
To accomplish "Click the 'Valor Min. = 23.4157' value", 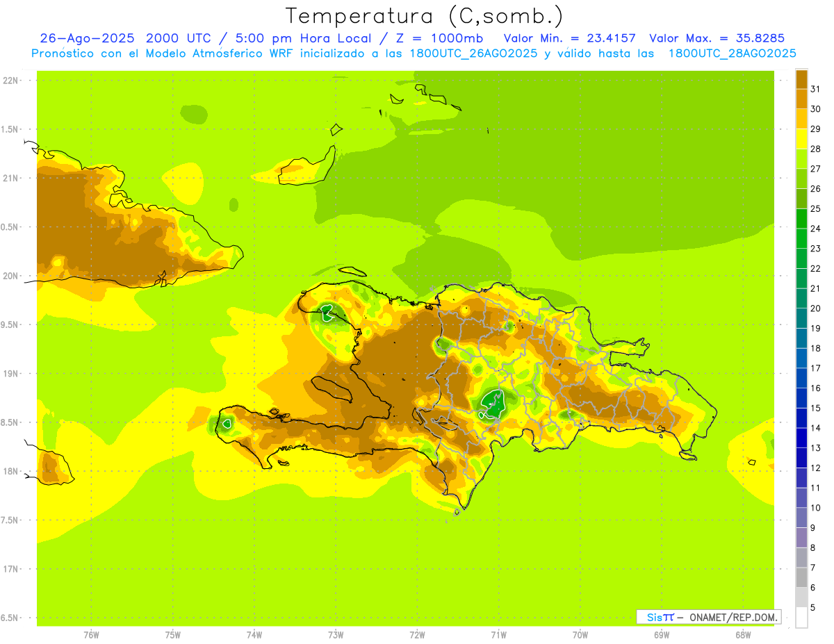I will coord(569,38).
